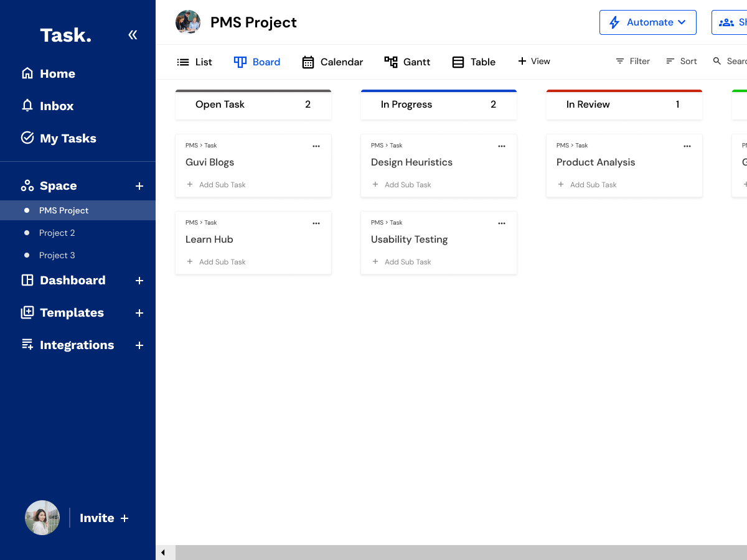Add a Sub Task under Design Heuristics
Viewport: 747px width, 560px height.
pyautogui.click(x=401, y=184)
